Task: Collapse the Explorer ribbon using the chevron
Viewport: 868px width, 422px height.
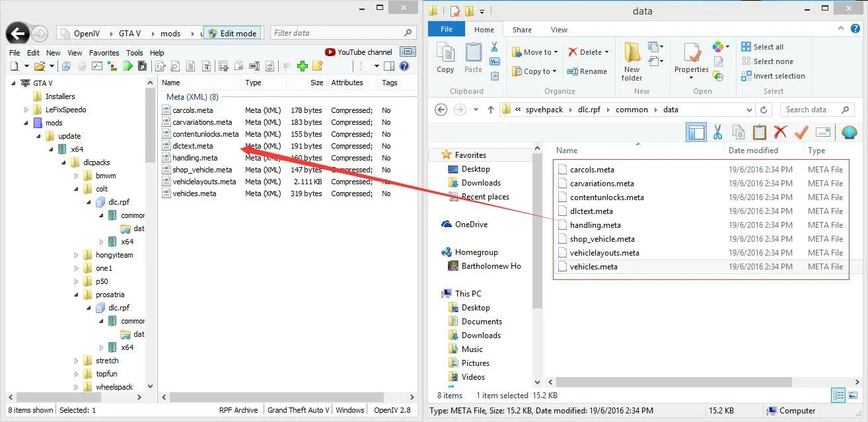Action: point(842,30)
